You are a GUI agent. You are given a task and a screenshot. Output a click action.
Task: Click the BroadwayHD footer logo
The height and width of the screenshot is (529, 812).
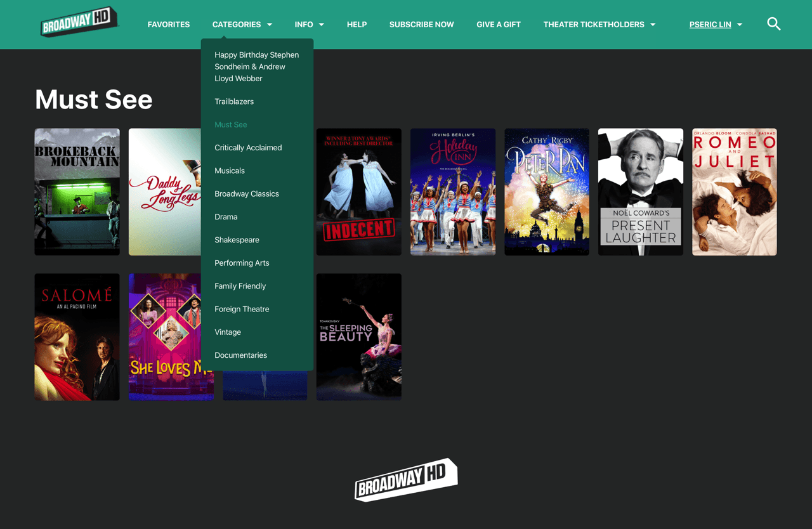(406, 480)
